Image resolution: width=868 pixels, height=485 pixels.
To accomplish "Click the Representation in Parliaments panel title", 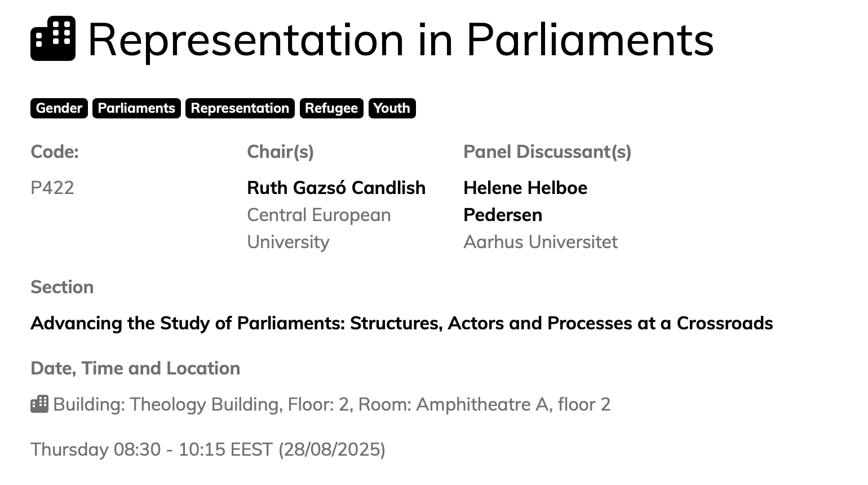I will pos(401,39).
